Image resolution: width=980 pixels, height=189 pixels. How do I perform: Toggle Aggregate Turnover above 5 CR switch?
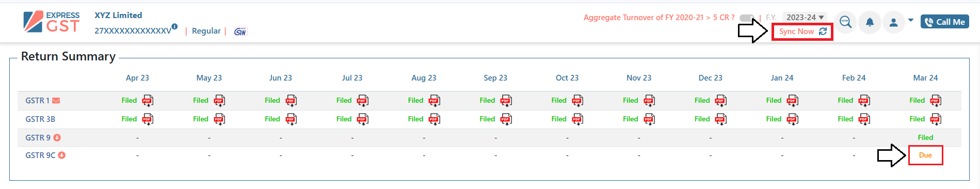tap(746, 18)
